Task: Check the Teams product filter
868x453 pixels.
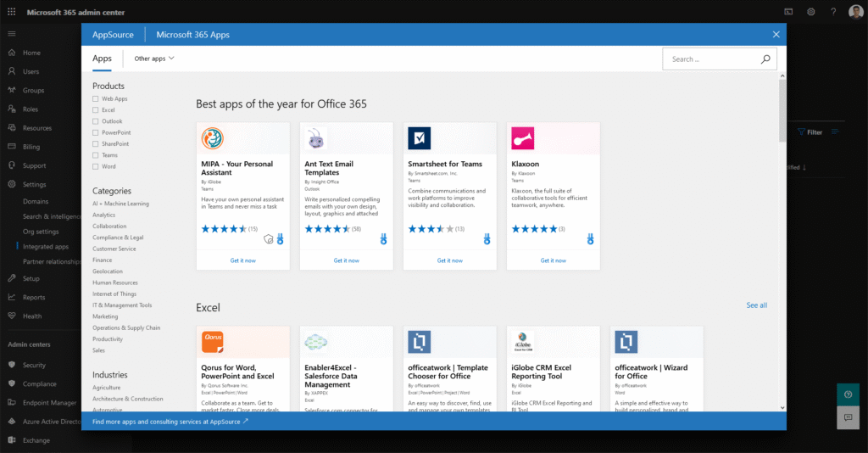Action: (x=95, y=155)
